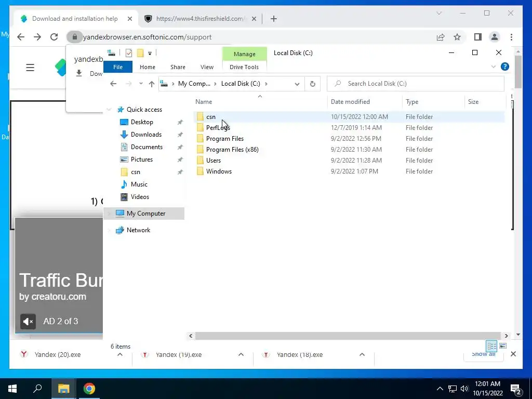Open pinned csn folder in sidebar
Viewport: 532px width, 399px height.
pos(136,172)
